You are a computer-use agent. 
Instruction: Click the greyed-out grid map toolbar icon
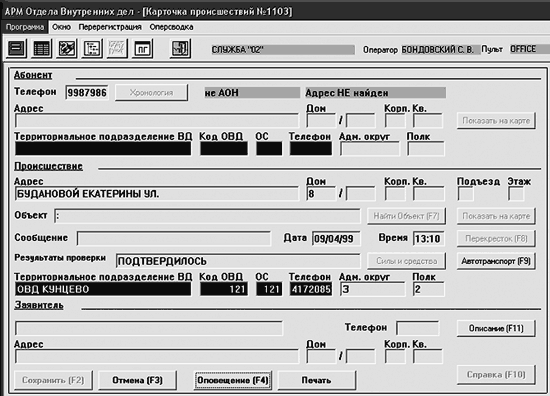pyautogui.click(x=117, y=48)
